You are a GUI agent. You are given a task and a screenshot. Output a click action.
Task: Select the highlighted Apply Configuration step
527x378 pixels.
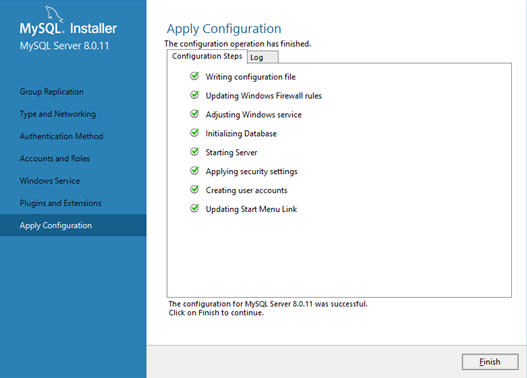coord(73,225)
